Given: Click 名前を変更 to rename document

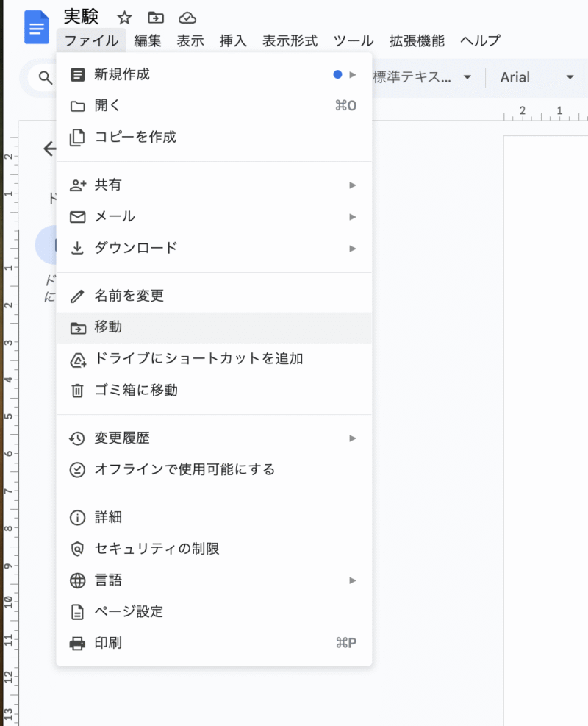Looking at the screenshot, I should [x=129, y=296].
